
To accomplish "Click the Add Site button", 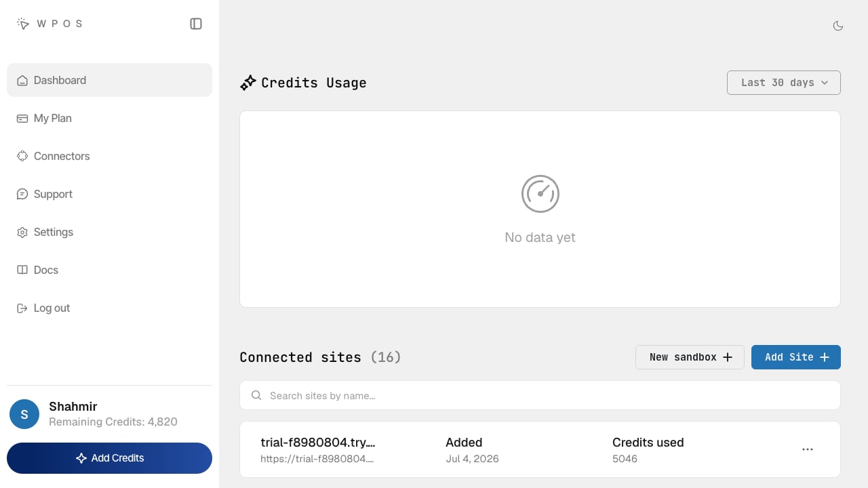I will (796, 357).
